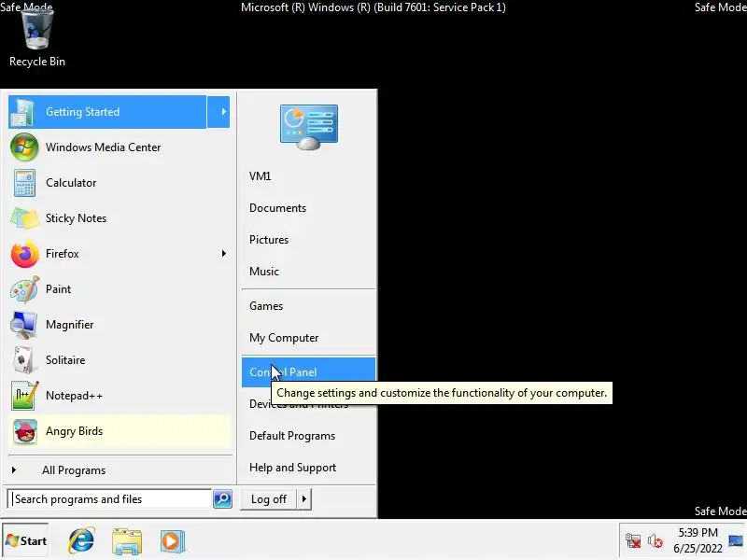The height and width of the screenshot is (560, 747).
Task: Open Pictures from the Start menu
Action: point(269,240)
